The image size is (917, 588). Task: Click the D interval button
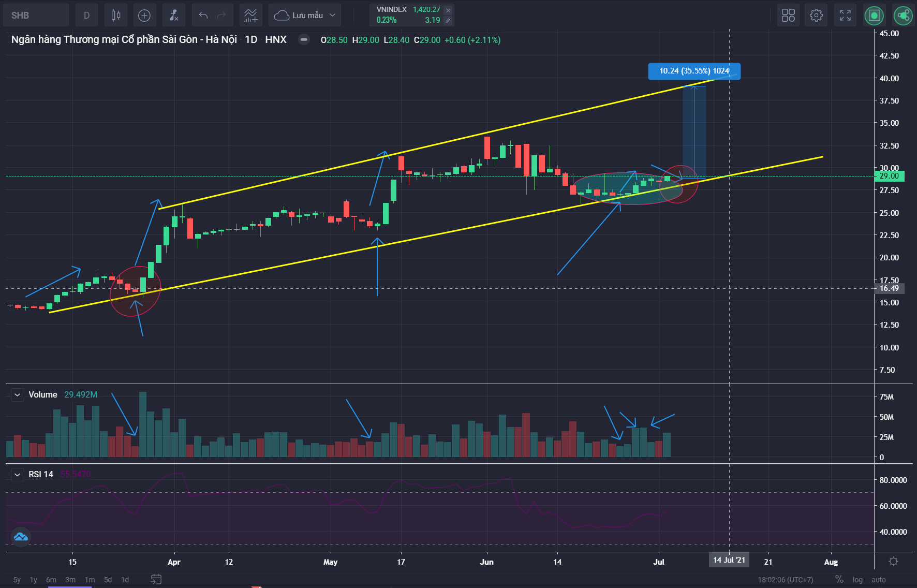(86, 16)
